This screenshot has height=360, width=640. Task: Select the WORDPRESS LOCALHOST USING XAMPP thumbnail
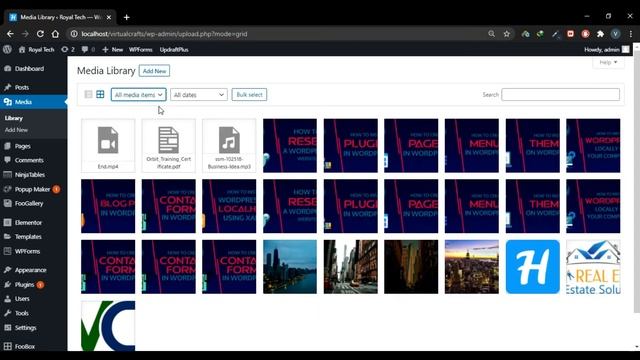click(229, 206)
